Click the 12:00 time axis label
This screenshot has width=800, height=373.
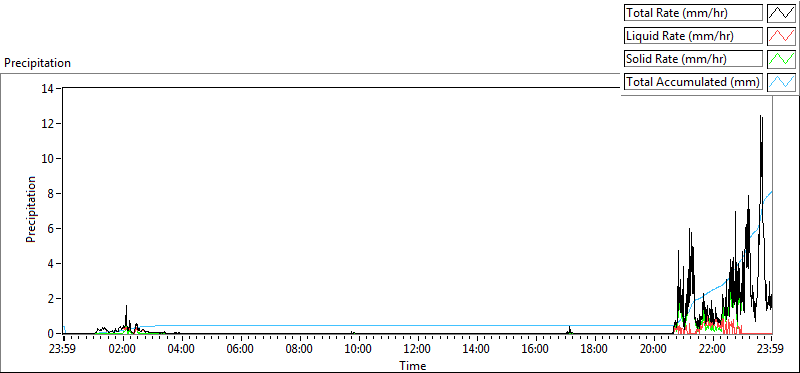point(417,350)
